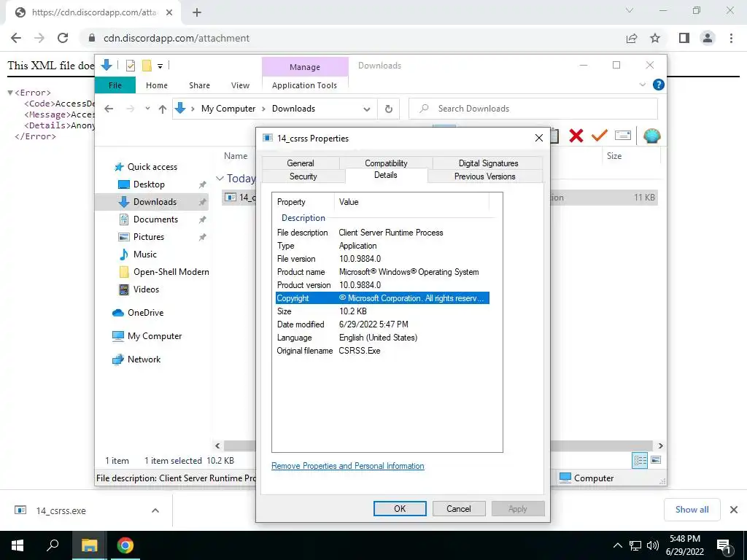This screenshot has width=747, height=560.
Task: Click the Chrome share page icon
Action: click(632, 38)
